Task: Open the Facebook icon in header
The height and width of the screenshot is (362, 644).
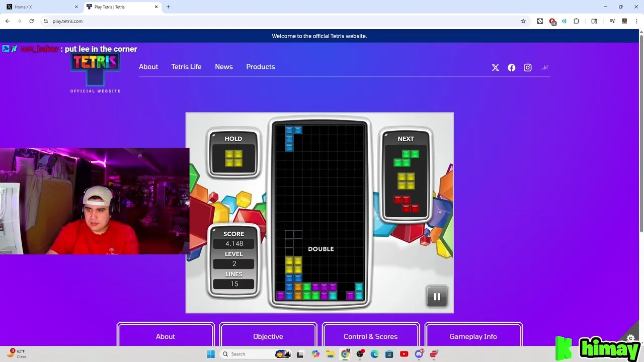Action: pyautogui.click(x=512, y=67)
